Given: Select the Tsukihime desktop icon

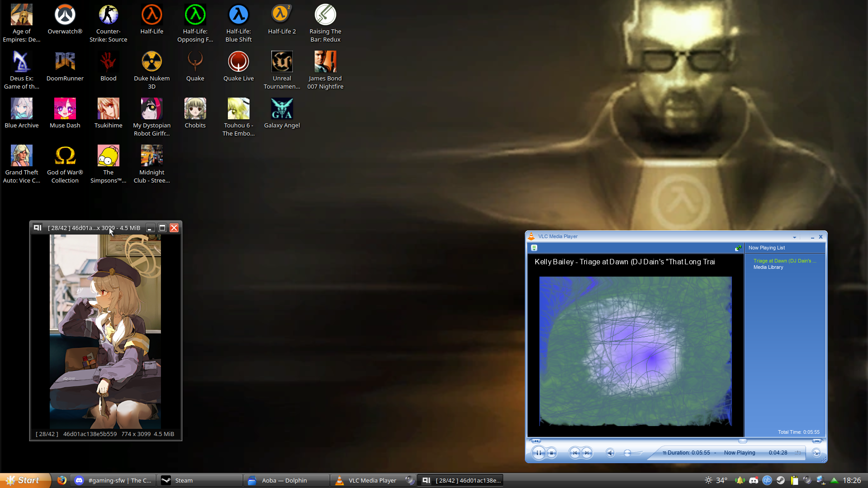Looking at the screenshot, I should coord(108,113).
